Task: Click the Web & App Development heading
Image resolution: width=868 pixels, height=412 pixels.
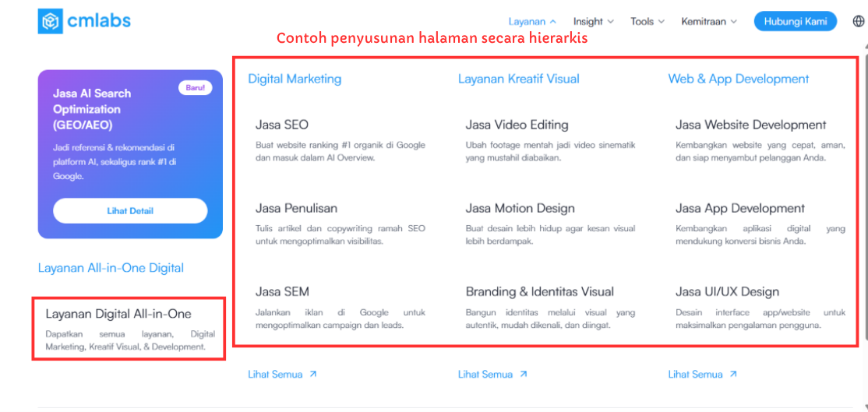Action: (739, 79)
